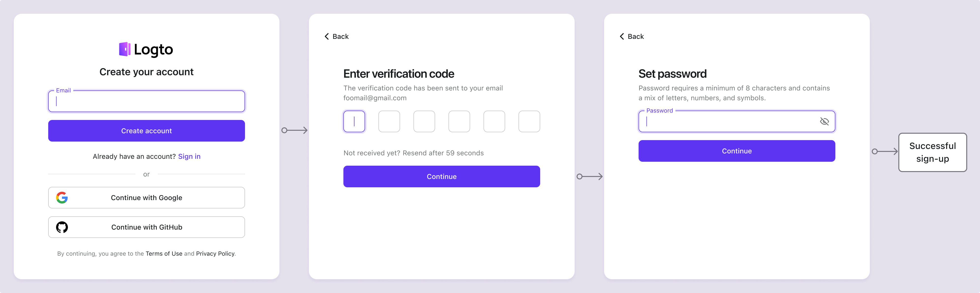Screen dimensions: 980x293
Task: Click first verification code input box
Action: click(354, 121)
